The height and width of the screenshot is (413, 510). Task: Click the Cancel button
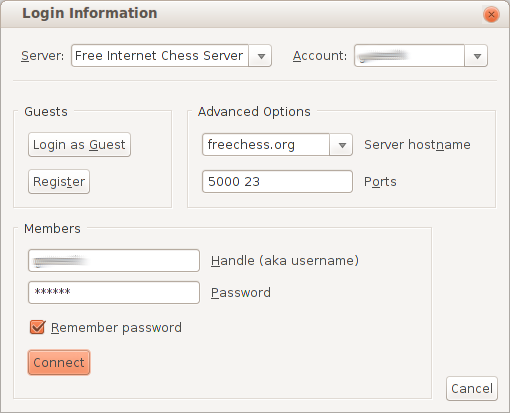pos(472,389)
